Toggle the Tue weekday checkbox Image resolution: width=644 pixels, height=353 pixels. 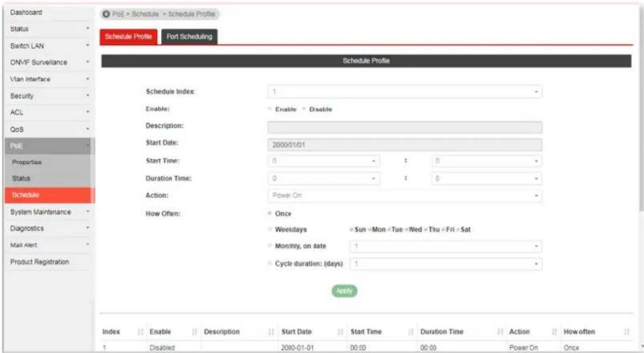[389, 230]
